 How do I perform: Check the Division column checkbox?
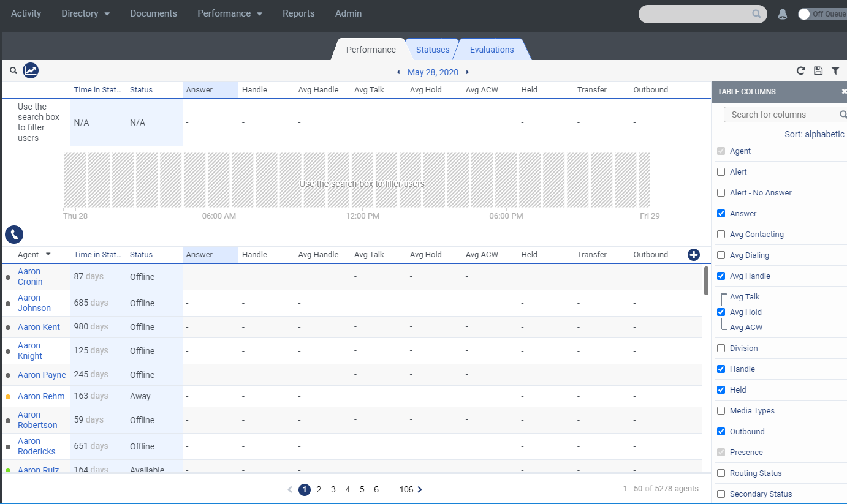[721, 348]
